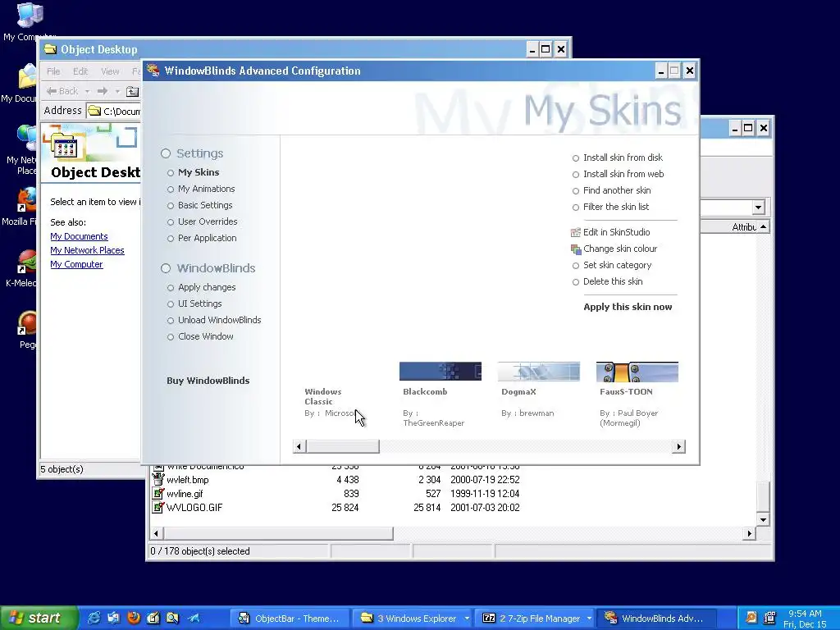Screen dimensions: 840x630
Task: Open the My Computer link in See also
Action: [x=76, y=264]
